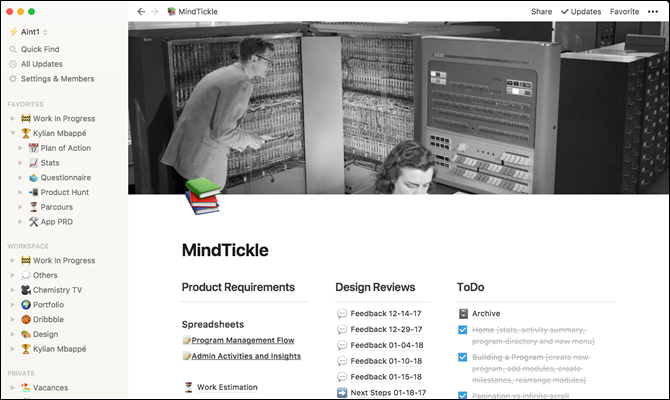Viewport: 670px width, 400px height.
Task: Click the hourglass icon beside Work Estimation
Action: click(188, 387)
